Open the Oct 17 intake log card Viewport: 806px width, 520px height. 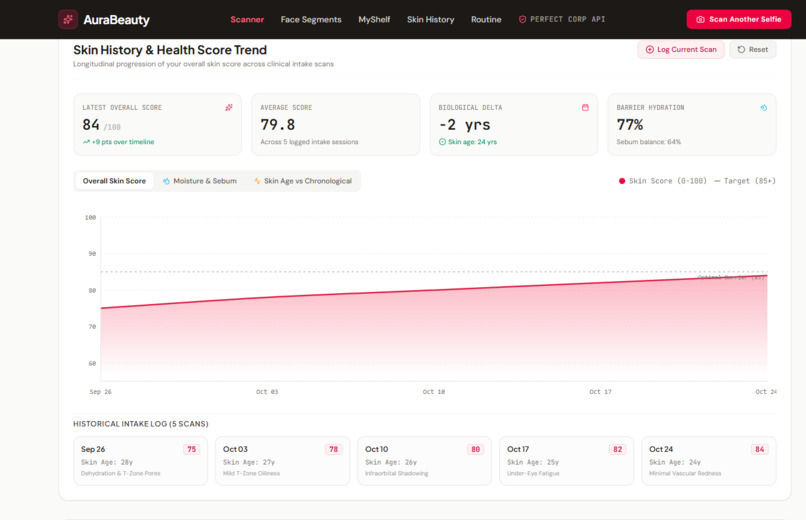tap(566, 461)
